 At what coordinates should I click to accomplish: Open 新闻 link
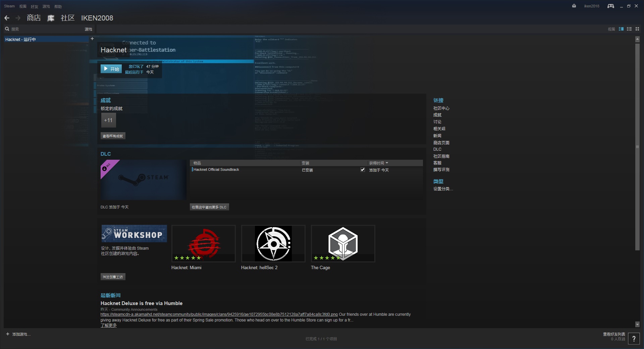(x=437, y=136)
